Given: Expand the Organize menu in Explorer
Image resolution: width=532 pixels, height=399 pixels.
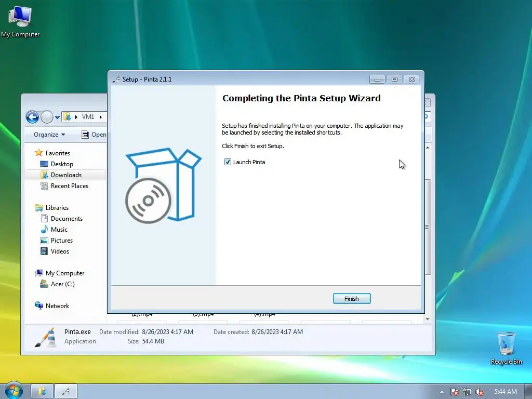Looking at the screenshot, I should click(x=49, y=135).
